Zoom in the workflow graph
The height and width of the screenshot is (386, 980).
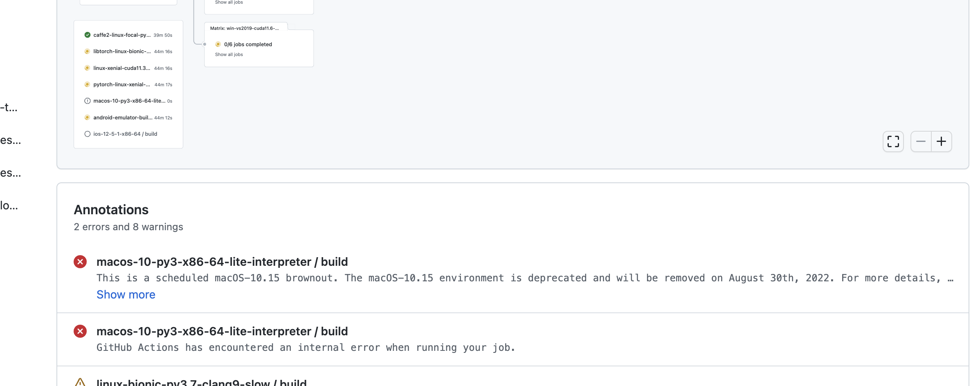(942, 141)
